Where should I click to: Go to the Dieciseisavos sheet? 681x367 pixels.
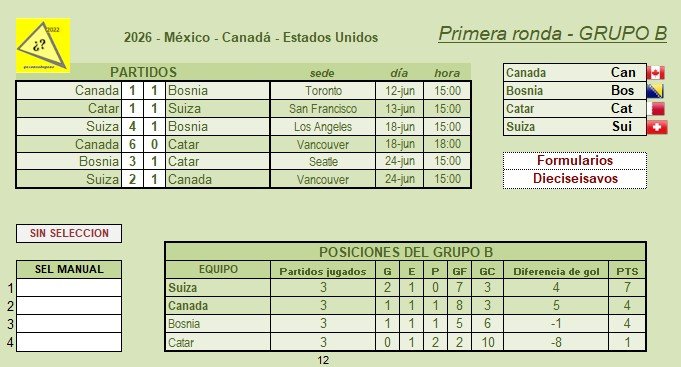click(575, 179)
